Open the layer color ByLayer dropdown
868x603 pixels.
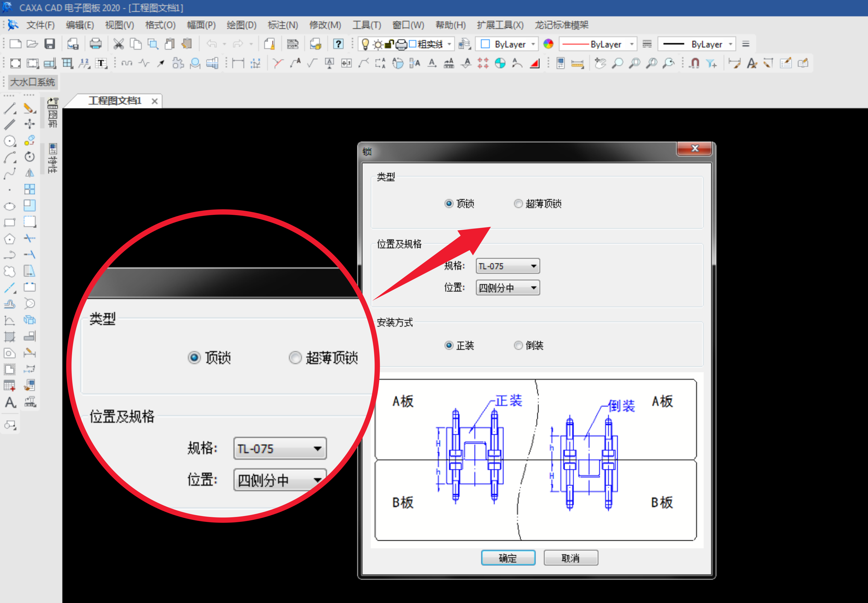click(x=533, y=44)
